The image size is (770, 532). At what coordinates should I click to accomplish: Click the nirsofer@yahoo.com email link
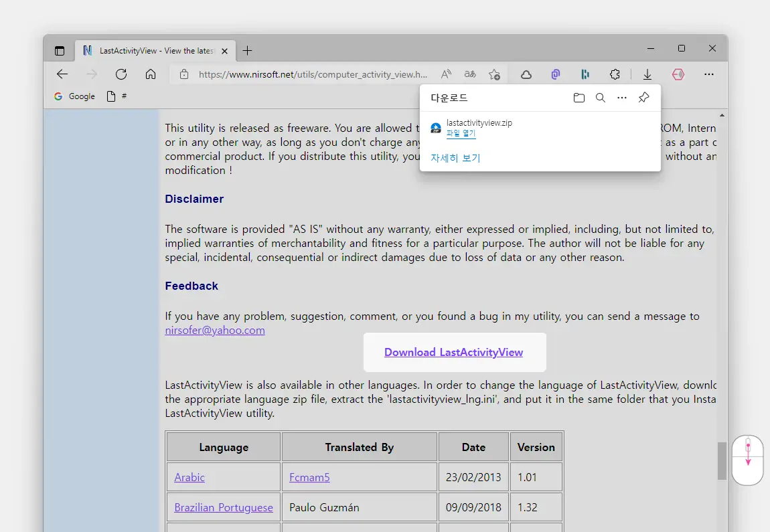click(215, 331)
